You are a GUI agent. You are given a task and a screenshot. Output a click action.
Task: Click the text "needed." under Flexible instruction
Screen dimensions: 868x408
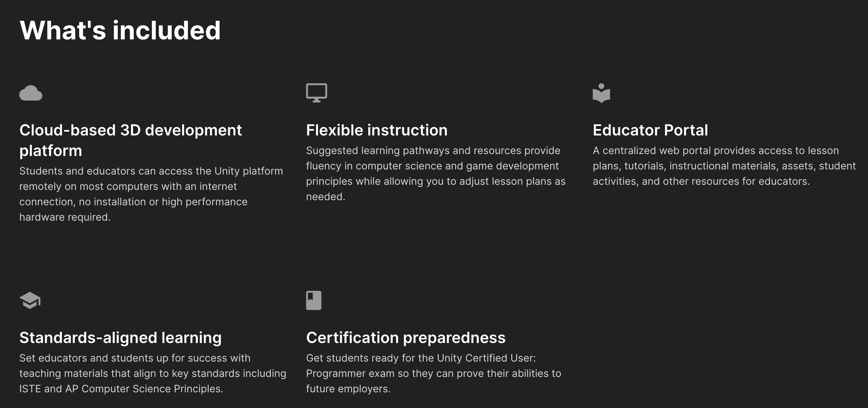tap(326, 197)
